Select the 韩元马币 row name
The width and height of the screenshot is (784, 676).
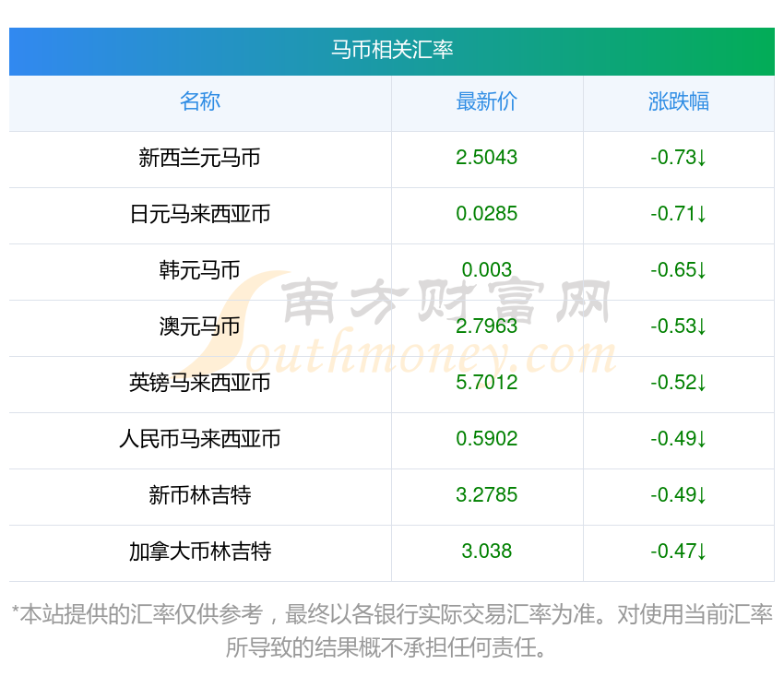[x=200, y=270]
